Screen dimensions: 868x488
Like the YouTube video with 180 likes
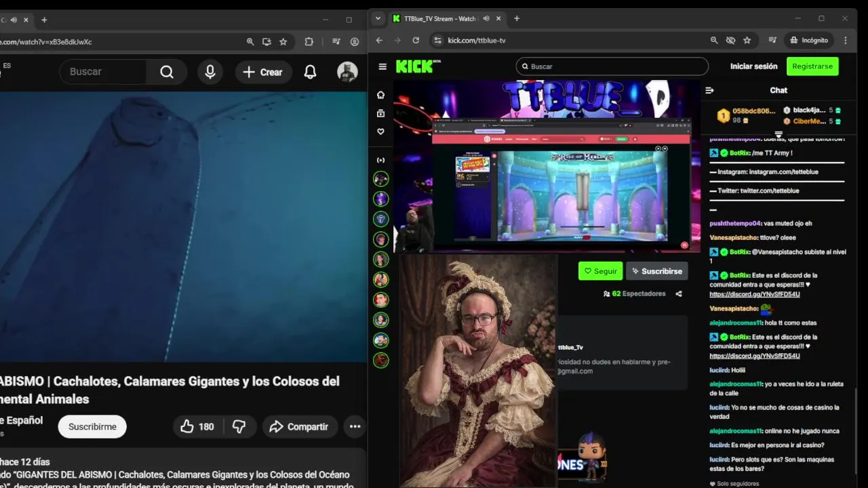197,426
